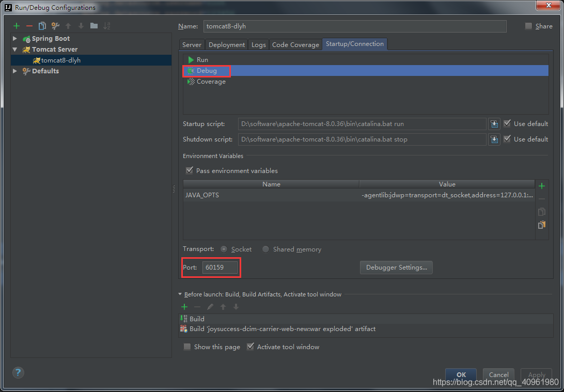Open the browse icon beside Startup script
564x392 pixels.
pyautogui.click(x=494, y=124)
